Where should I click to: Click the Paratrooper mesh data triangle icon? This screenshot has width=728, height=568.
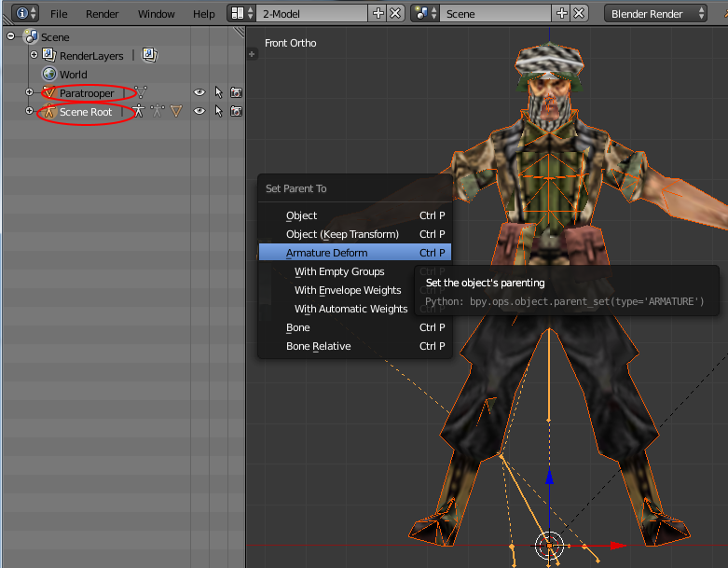pos(141,92)
